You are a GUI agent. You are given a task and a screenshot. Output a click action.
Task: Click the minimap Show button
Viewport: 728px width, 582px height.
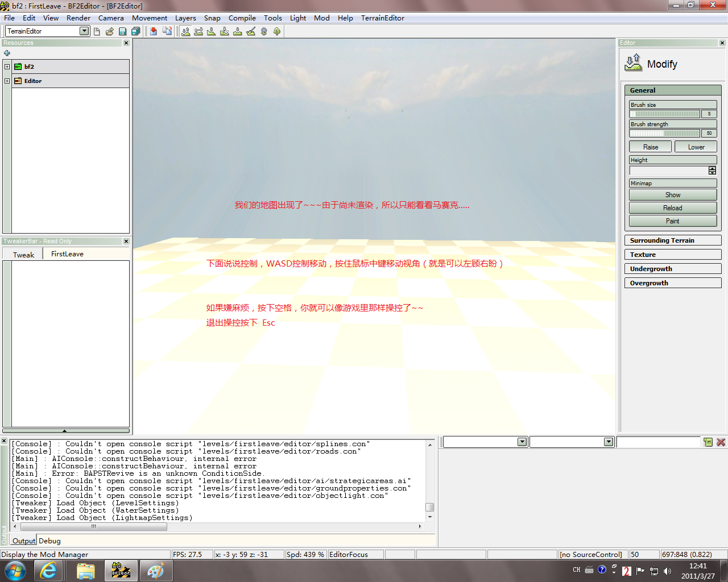(x=673, y=195)
